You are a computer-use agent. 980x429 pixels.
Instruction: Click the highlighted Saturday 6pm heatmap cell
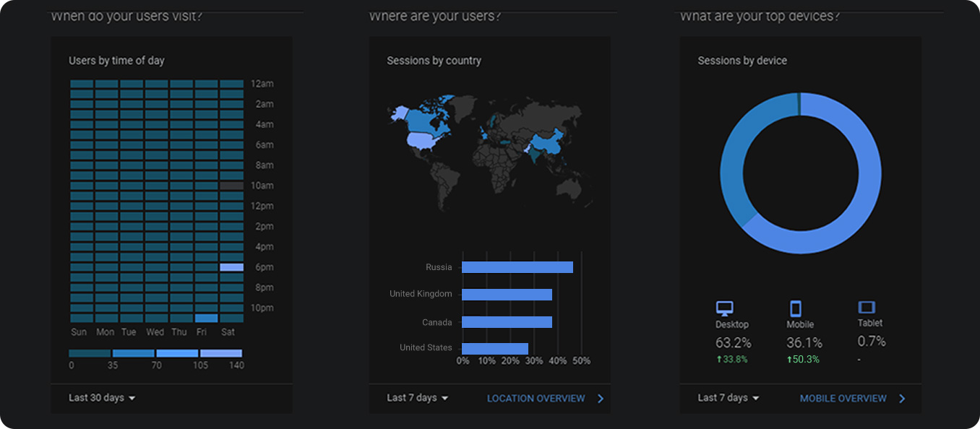point(231,267)
